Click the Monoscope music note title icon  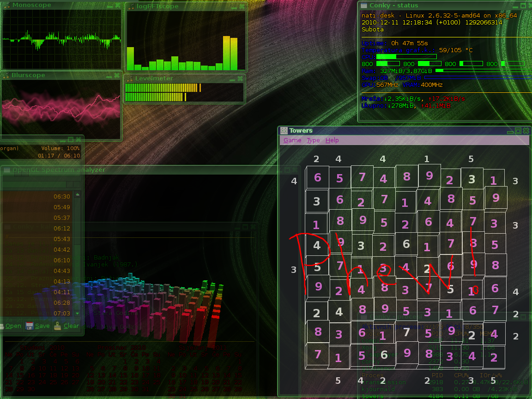click(x=6, y=6)
